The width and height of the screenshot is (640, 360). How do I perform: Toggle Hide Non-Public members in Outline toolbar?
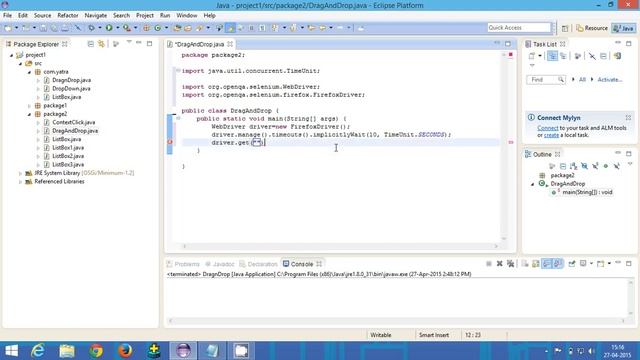(x=606, y=166)
